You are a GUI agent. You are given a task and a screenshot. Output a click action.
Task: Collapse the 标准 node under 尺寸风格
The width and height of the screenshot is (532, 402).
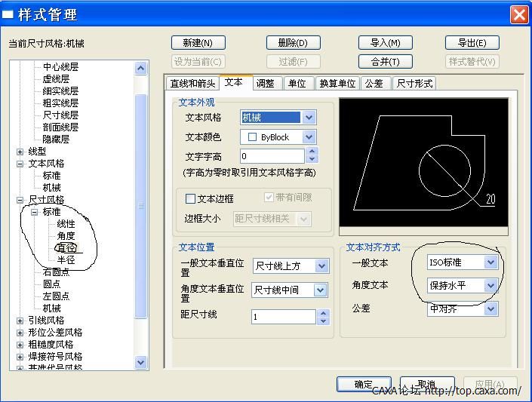[34, 213]
